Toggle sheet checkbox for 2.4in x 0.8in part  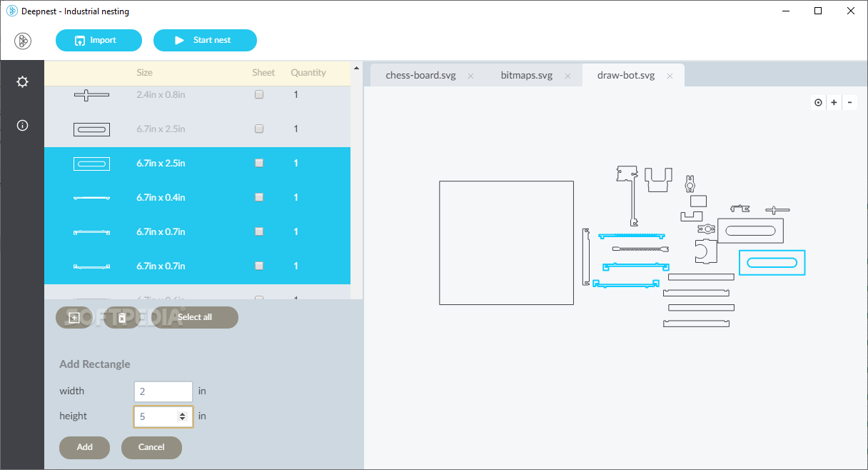pos(259,94)
